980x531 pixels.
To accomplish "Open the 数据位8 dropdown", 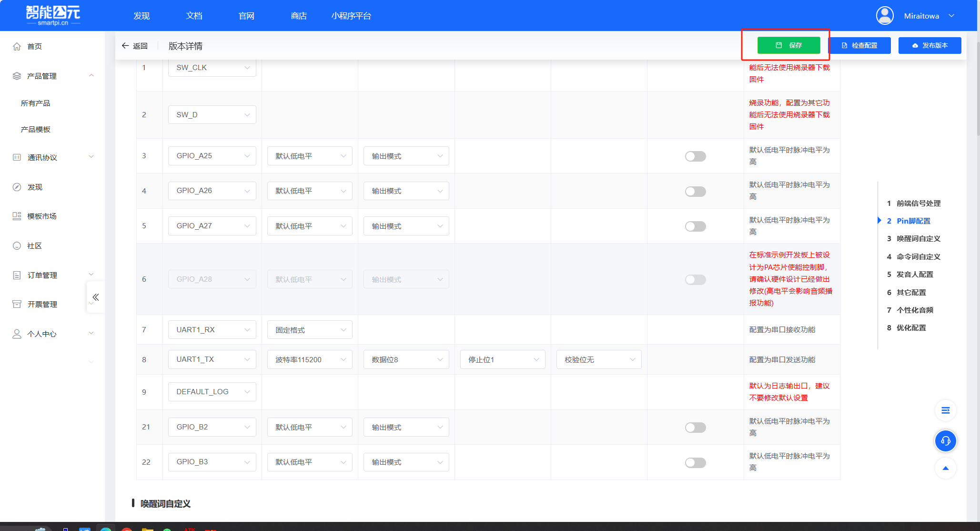I will click(406, 359).
